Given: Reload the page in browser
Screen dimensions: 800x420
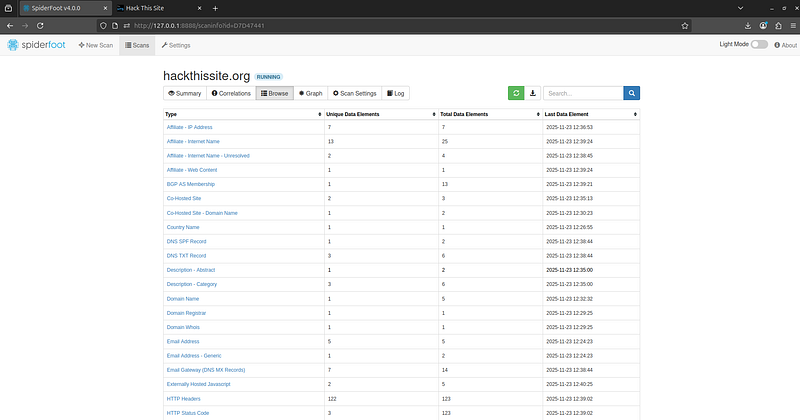Looking at the screenshot, I should pyautogui.click(x=40, y=26).
